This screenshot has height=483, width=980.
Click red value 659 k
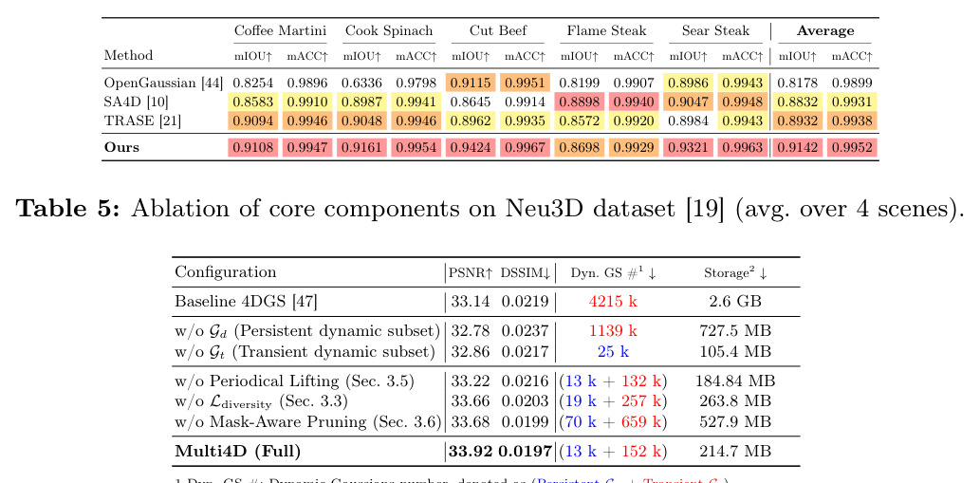pyautogui.click(x=641, y=421)
